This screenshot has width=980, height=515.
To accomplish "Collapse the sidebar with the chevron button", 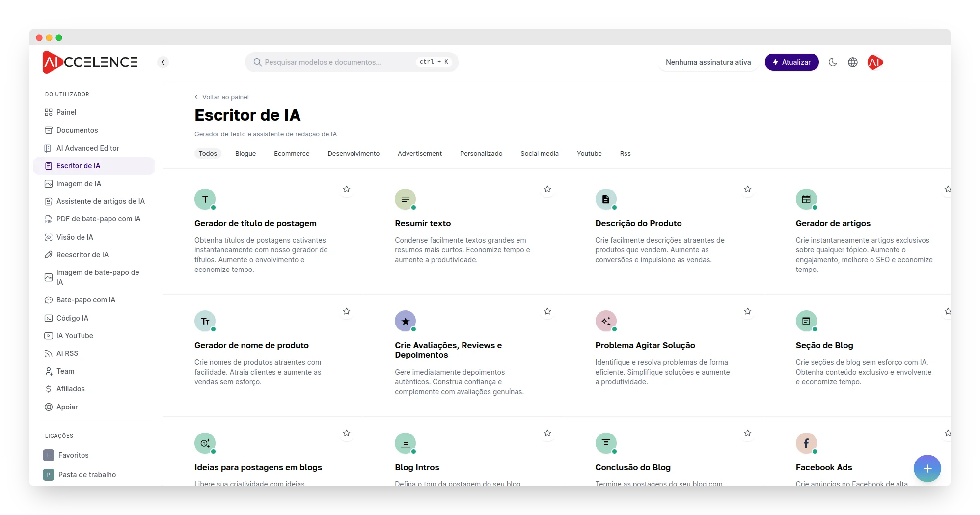I will (x=163, y=62).
